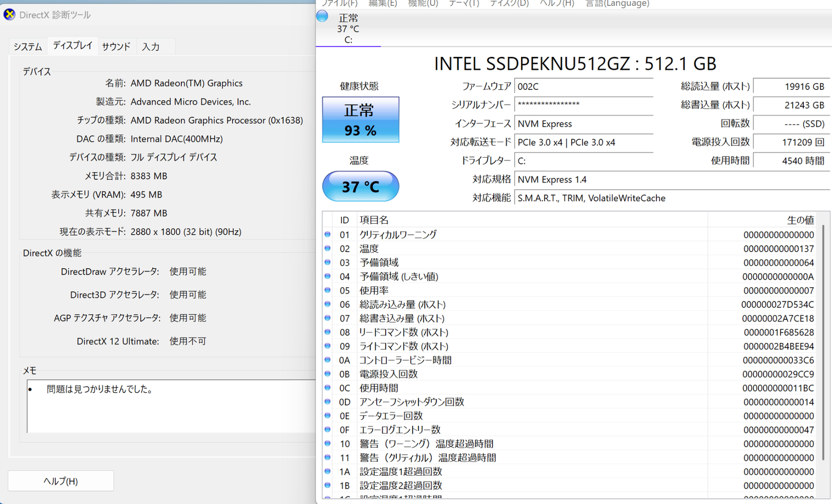The width and height of the screenshot is (832, 504).
Task: Open the 言語(Language) menu
Action: (617, 3)
